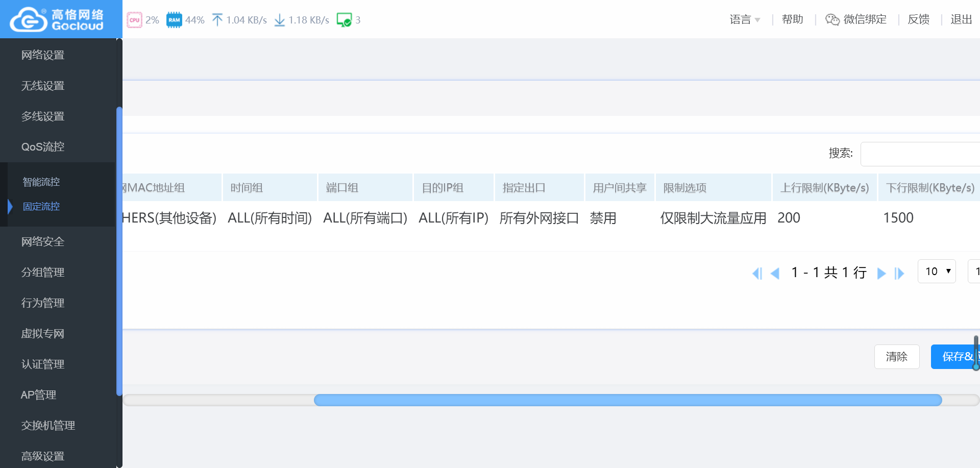Screen dimensions: 980x468
Task: Click the 所有外网接口 cell
Action: (x=539, y=218)
